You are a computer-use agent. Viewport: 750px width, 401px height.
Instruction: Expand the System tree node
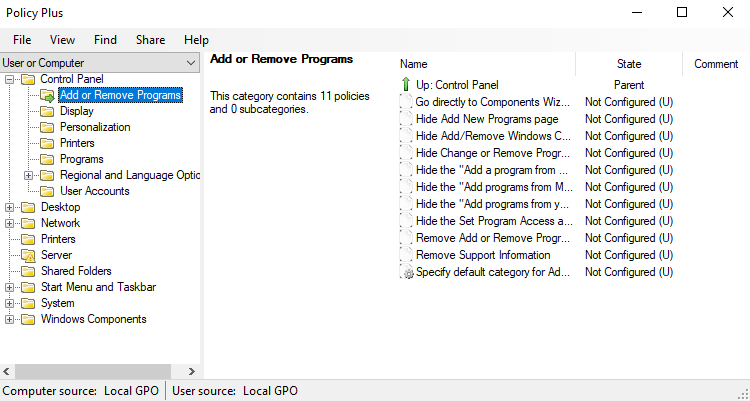[x=9, y=303]
